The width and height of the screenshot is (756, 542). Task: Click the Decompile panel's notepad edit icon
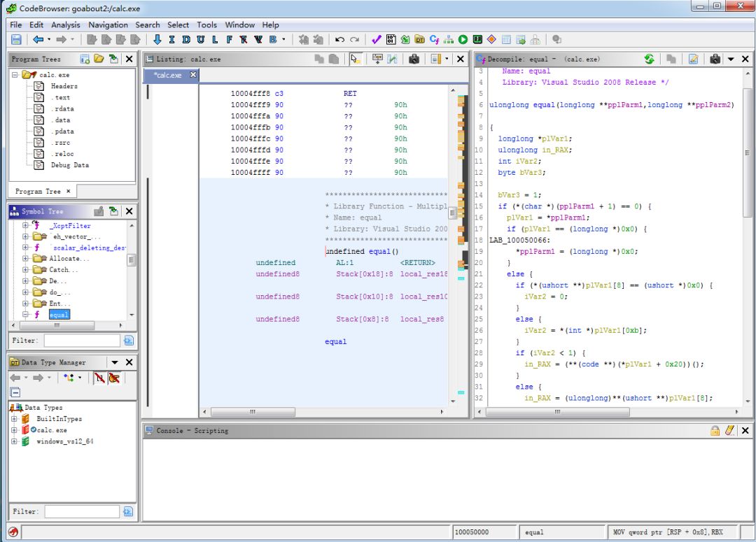point(693,59)
